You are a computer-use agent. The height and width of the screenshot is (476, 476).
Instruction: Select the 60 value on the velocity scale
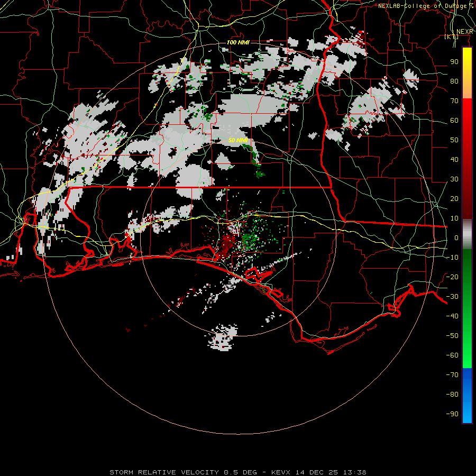click(454, 121)
